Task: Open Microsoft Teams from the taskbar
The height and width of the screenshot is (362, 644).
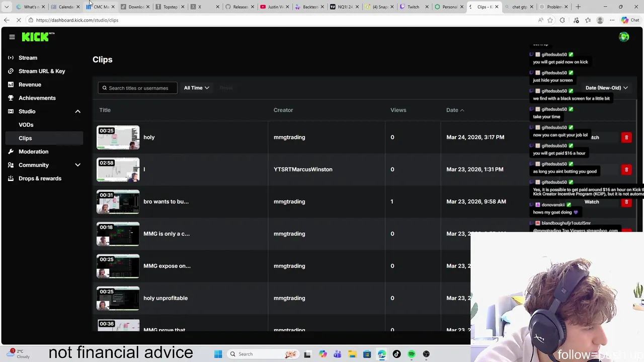Action: click(337, 354)
